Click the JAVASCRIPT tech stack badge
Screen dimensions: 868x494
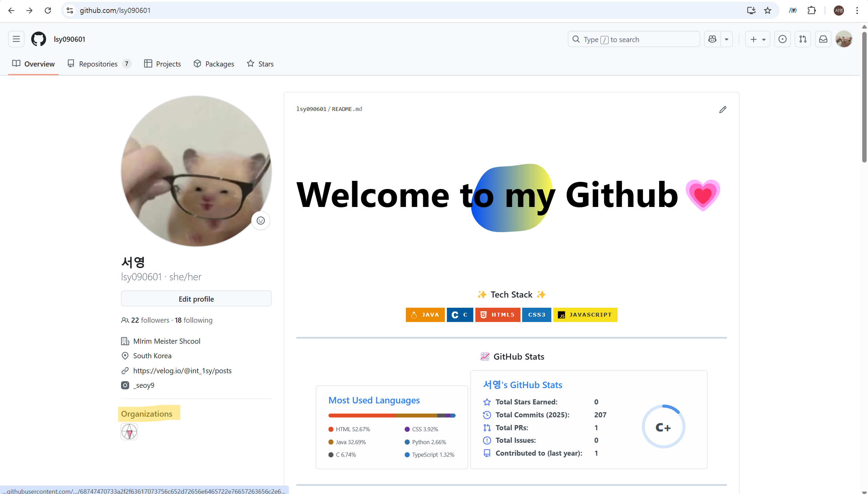tap(585, 315)
